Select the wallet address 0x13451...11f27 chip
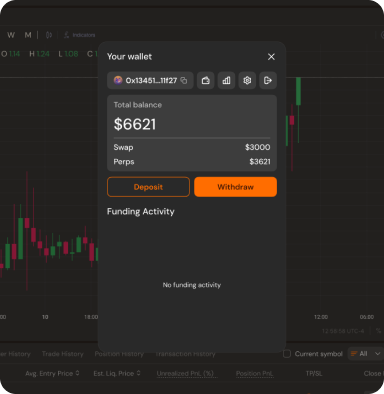 tap(150, 80)
